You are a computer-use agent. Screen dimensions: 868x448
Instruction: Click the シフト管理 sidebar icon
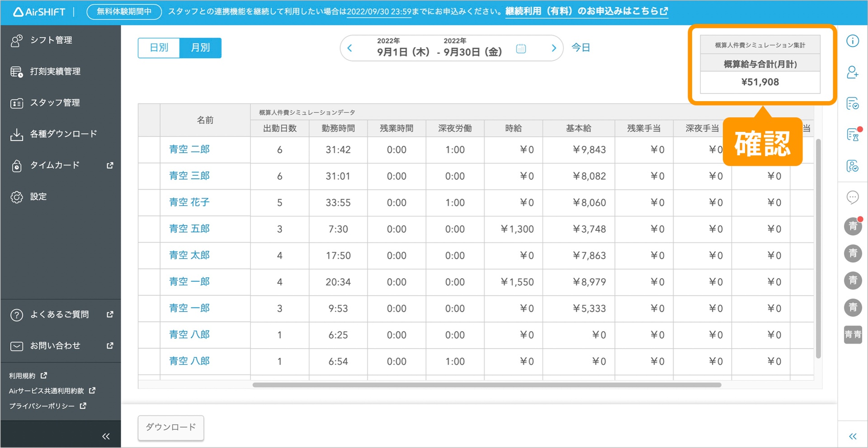point(17,40)
